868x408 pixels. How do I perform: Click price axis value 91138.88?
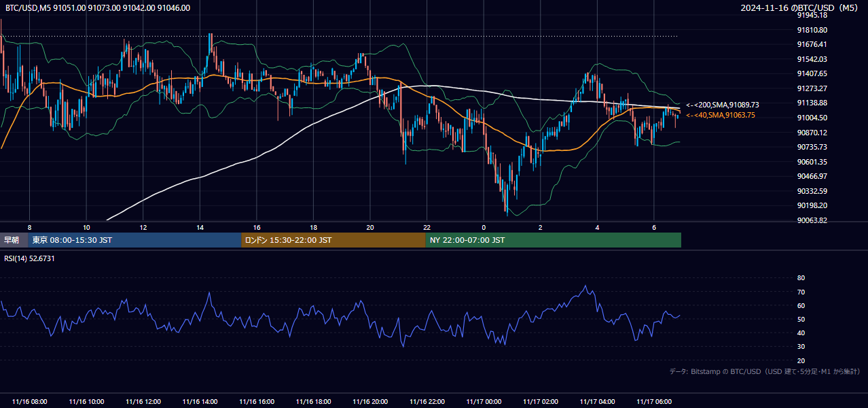[x=812, y=103]
